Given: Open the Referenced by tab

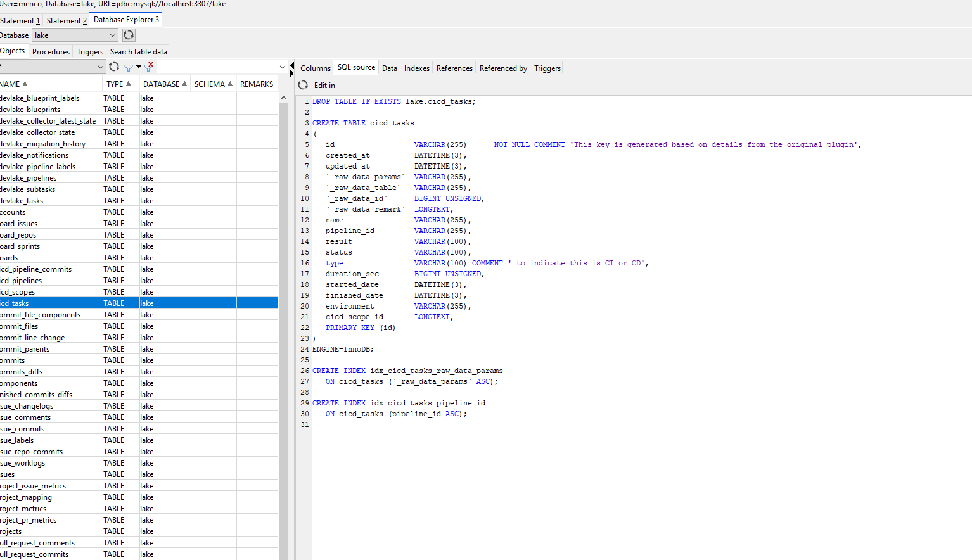Looking at the screenshot, I should pos(503,68).
